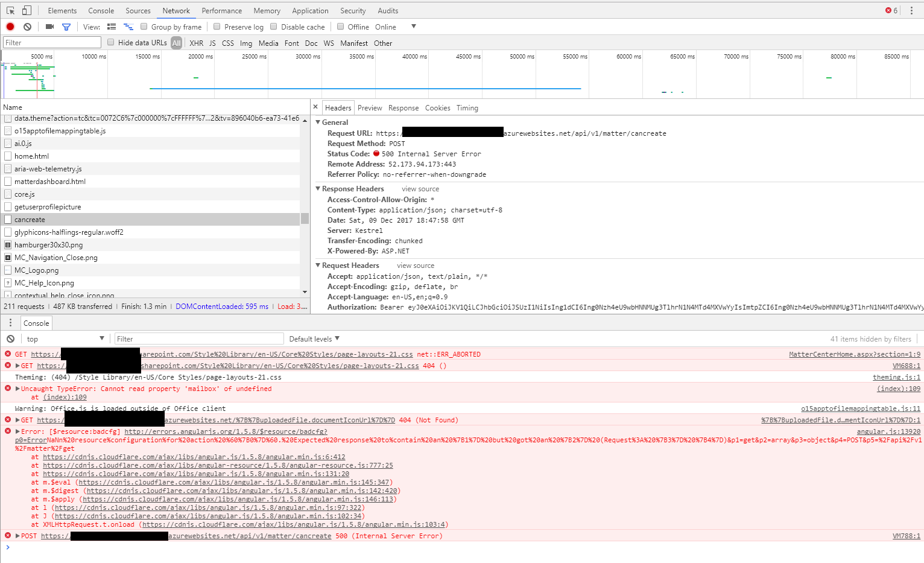The width and height of the screenshot is (924, 563).
Task: Collapse the General section
Action: 318,122
